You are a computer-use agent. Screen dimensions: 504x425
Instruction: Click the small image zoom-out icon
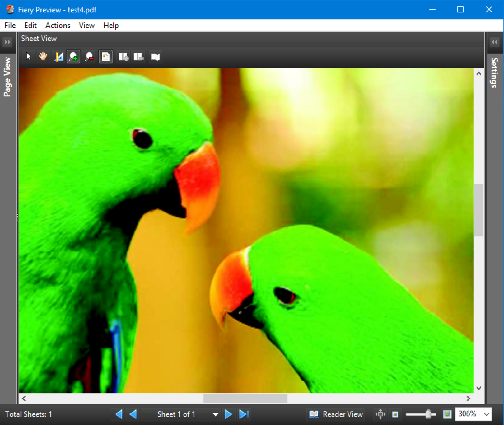point(395,414)
